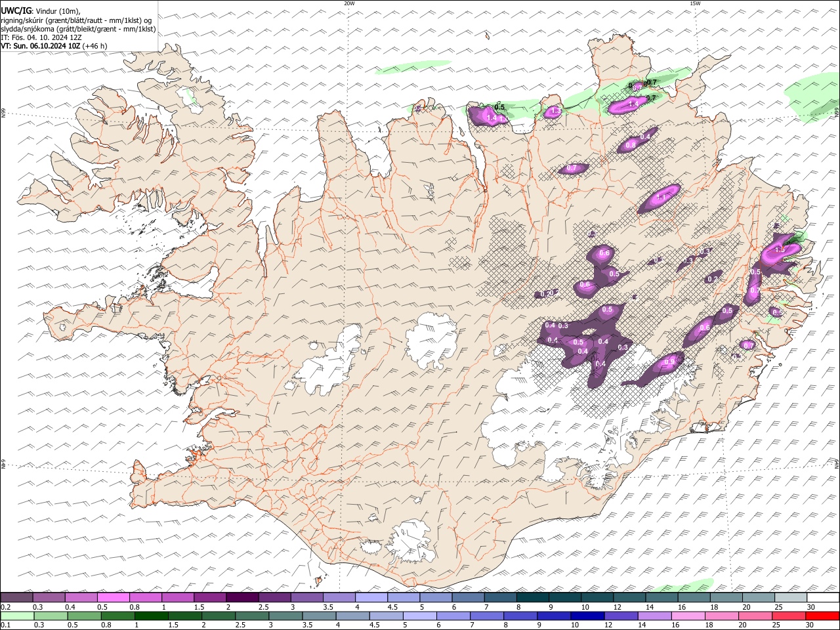Click the bottom-row dark green swatch between 1 and 1.5
The width and height of the screenshot is (840, 630).
[151, 616]
